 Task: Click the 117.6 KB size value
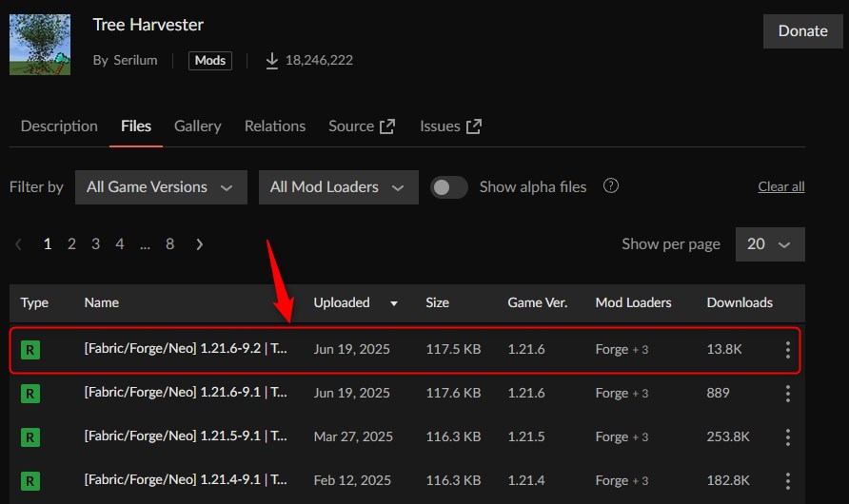click(x=453, y=393)
